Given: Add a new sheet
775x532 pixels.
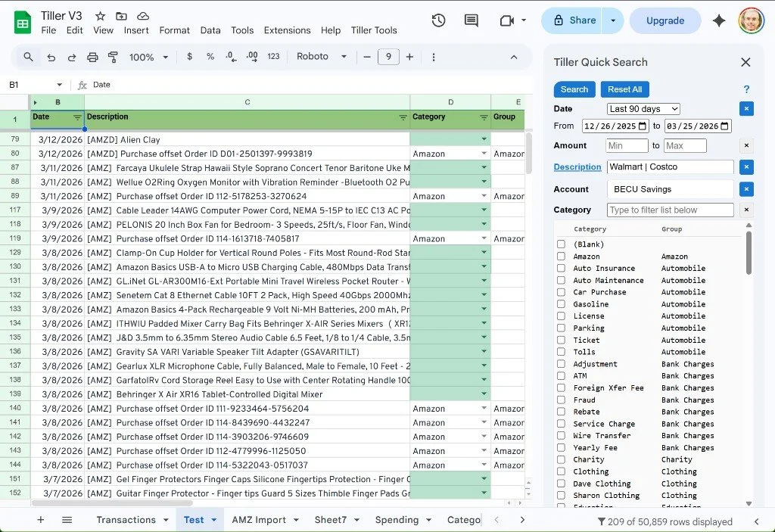Looking at the screenshot, I should tap(41, 520).
